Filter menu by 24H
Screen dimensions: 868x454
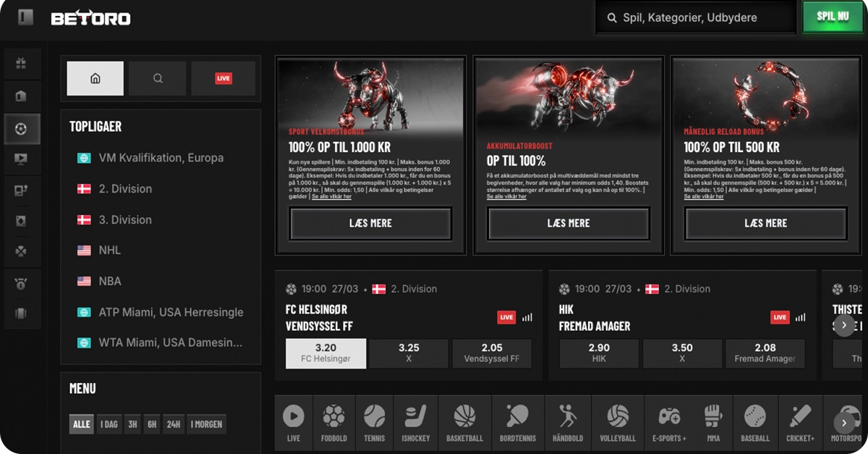click(x=174, y=424)
